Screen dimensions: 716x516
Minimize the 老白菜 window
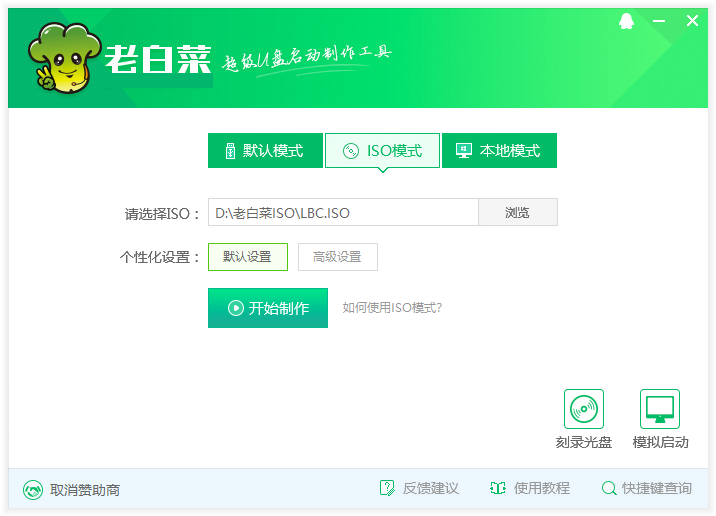pos(659,21)
